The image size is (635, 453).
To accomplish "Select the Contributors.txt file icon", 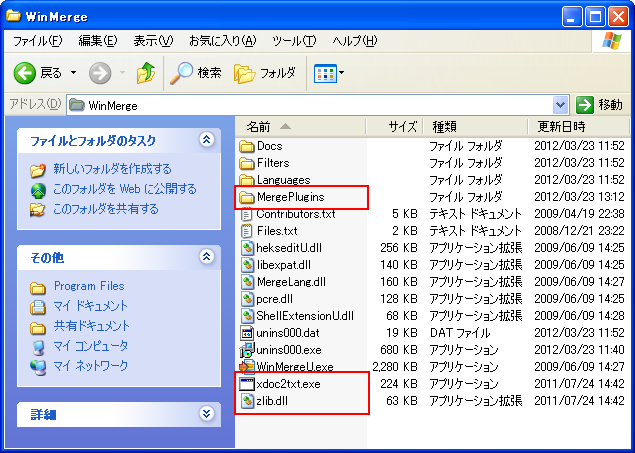I will tap(247, 214).
